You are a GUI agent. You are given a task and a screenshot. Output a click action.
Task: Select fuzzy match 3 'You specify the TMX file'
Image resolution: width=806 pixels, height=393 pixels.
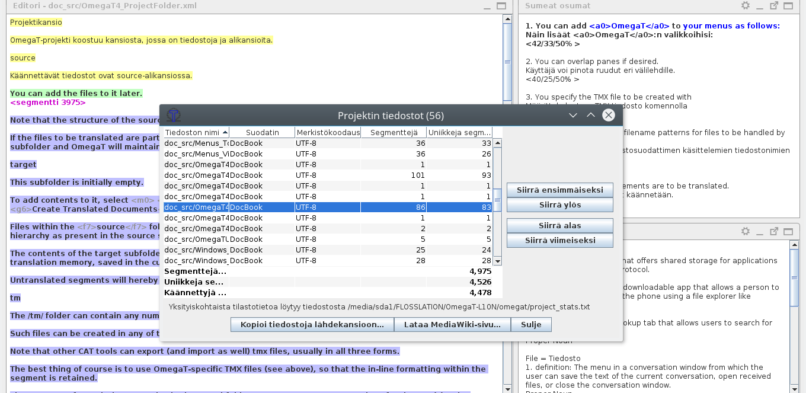pos(608,97)
